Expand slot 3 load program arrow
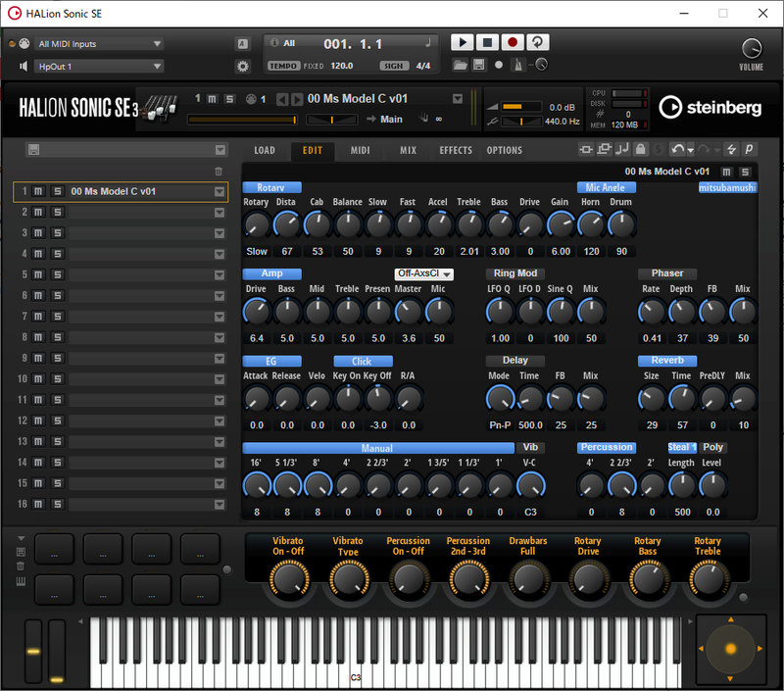This screenshot has height=691, width=784. pyautogui.click(x=219, y=233)
